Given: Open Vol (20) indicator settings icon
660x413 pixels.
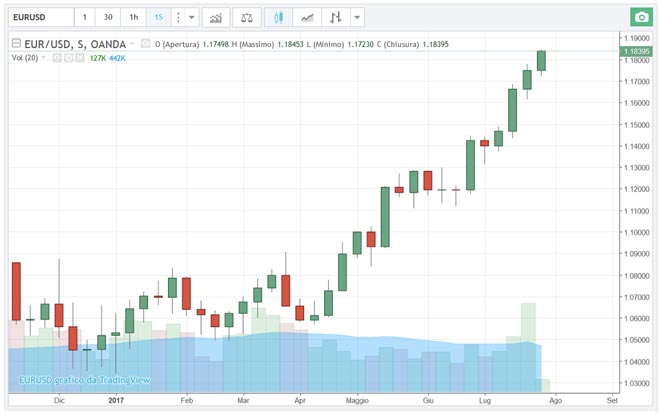Looking at the screenshot, I should coord(69,58).
